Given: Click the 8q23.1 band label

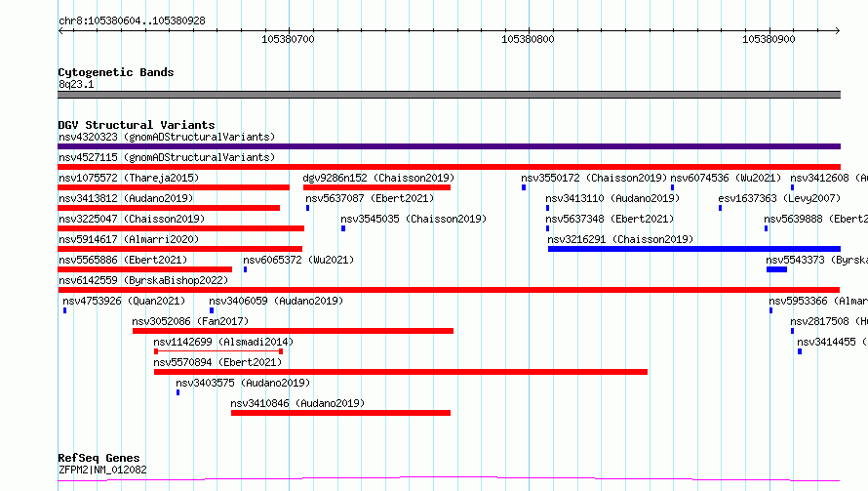Looking at the screenshot, I should tap(76, 84).
